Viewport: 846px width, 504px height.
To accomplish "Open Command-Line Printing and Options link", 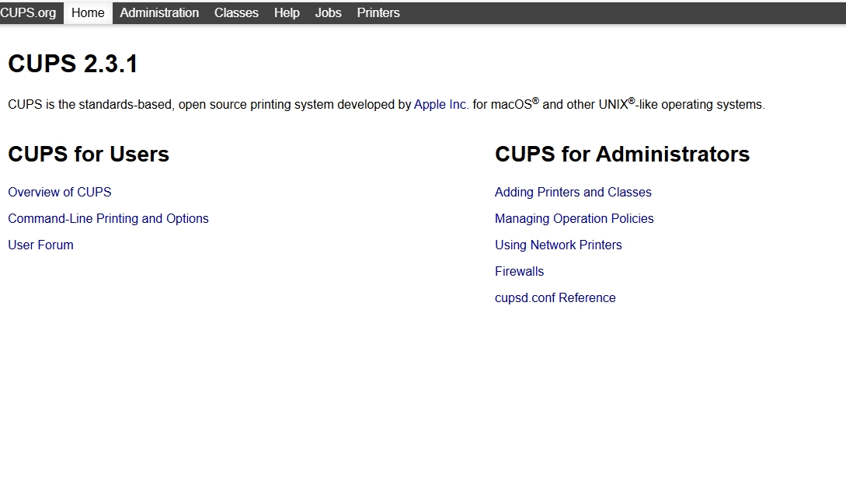I will click(108, 218).
